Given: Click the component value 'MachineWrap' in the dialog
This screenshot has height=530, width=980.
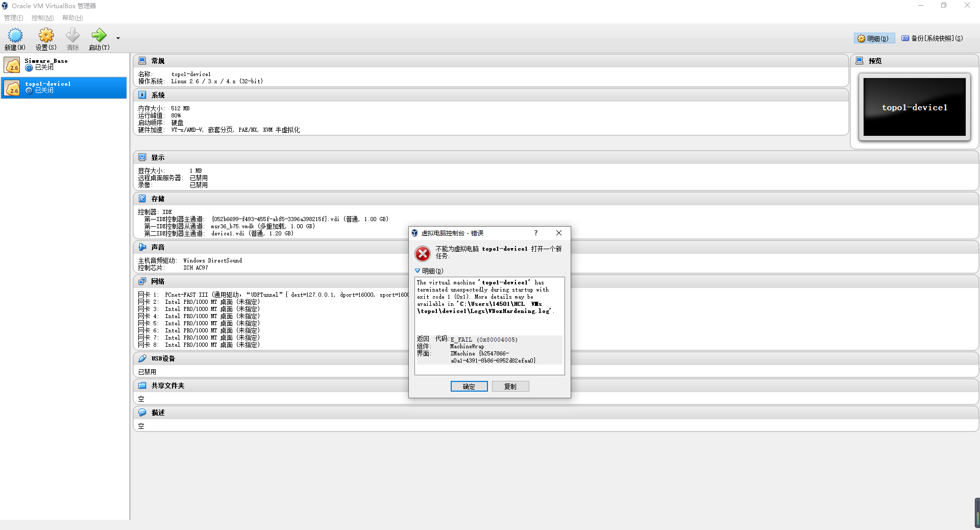Looking at the screenshot, I should pos(467,346).
